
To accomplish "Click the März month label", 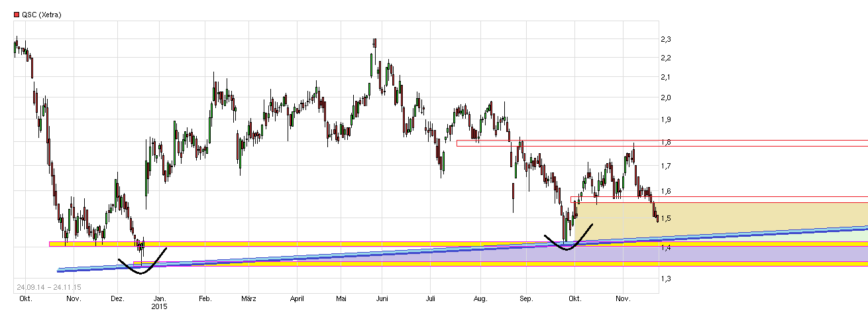I will pos(249,299).
